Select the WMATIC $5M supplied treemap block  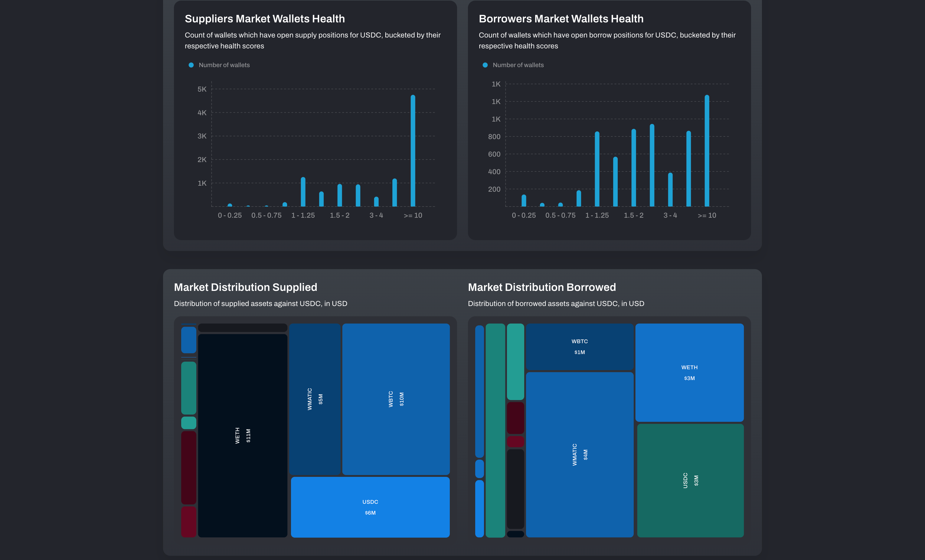pyautogui.click(x=315, y=399)
